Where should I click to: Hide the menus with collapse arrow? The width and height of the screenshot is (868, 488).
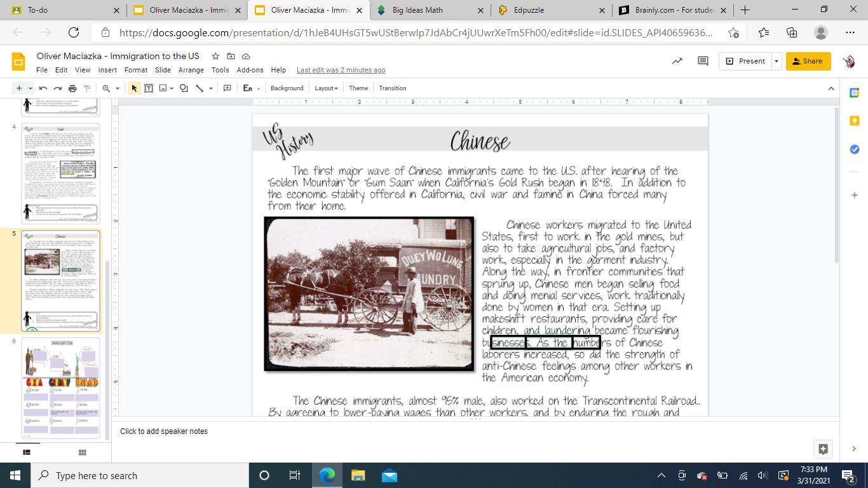831,88
